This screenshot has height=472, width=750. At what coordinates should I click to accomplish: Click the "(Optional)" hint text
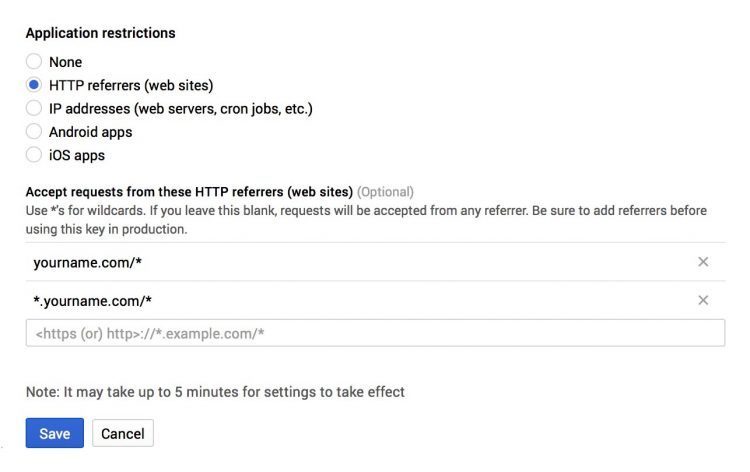[385, 191]
